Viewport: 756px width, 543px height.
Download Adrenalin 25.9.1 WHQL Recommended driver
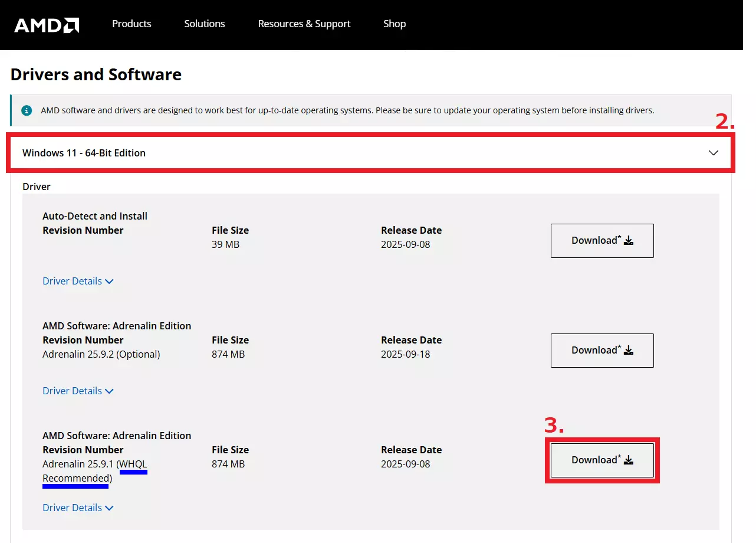click(602, 460)
